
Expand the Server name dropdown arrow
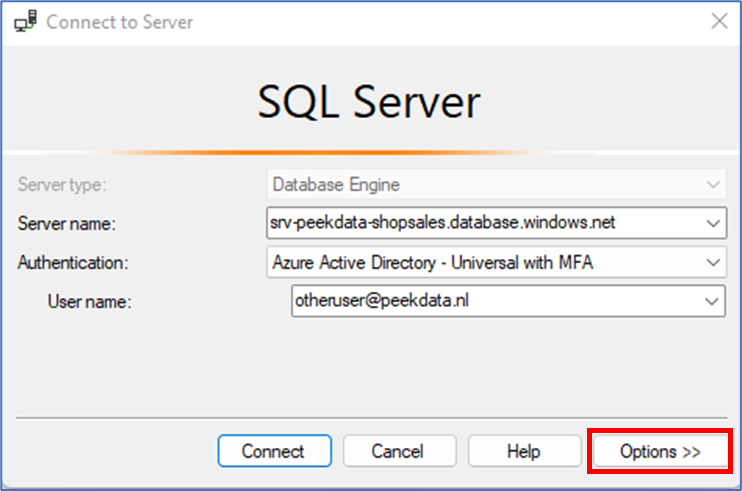pos(713,223)
